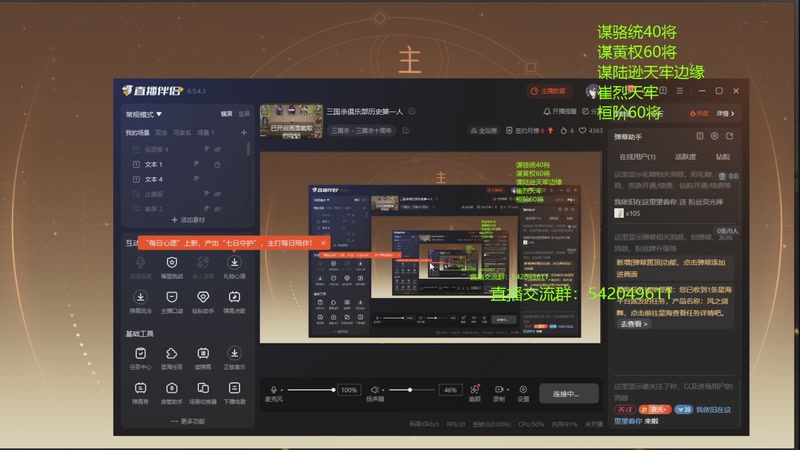Screen dimensions: 800x450
Task: Click the stream cover thumbnail
Action: 291,121
